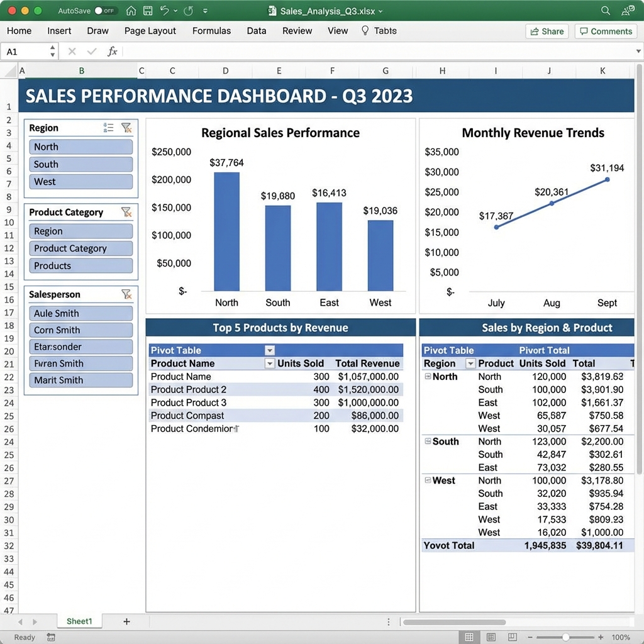The height and width of the screenshot is (644, 644).
Task: Click the Share button
Action: (x=547, y=30)
